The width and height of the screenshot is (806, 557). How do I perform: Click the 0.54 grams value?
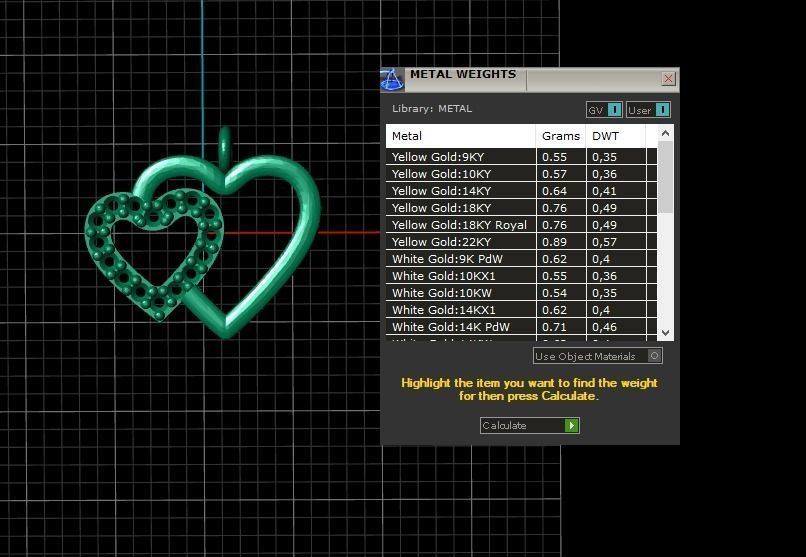point(554,293)
